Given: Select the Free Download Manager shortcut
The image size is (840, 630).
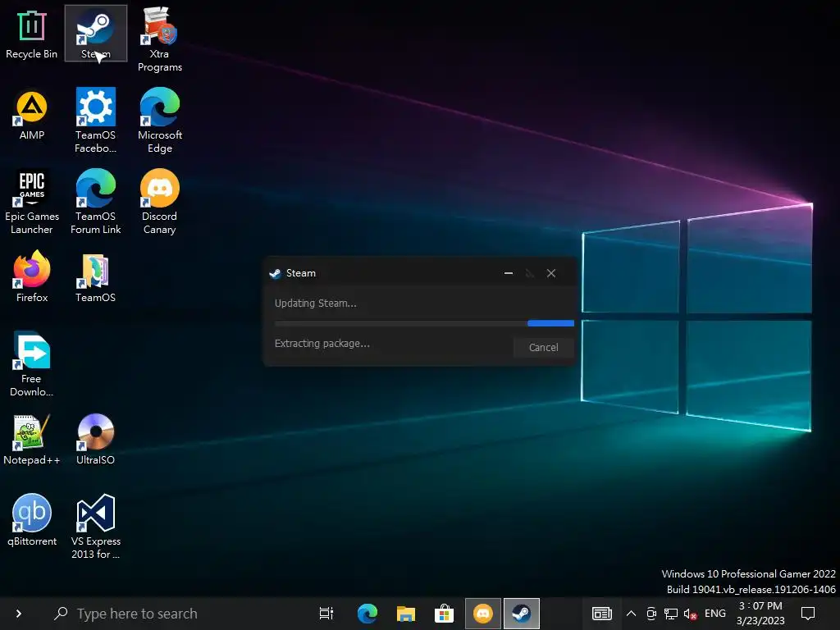Looking at the screenshot, I should pyautogui.click(x=32, y=364).
